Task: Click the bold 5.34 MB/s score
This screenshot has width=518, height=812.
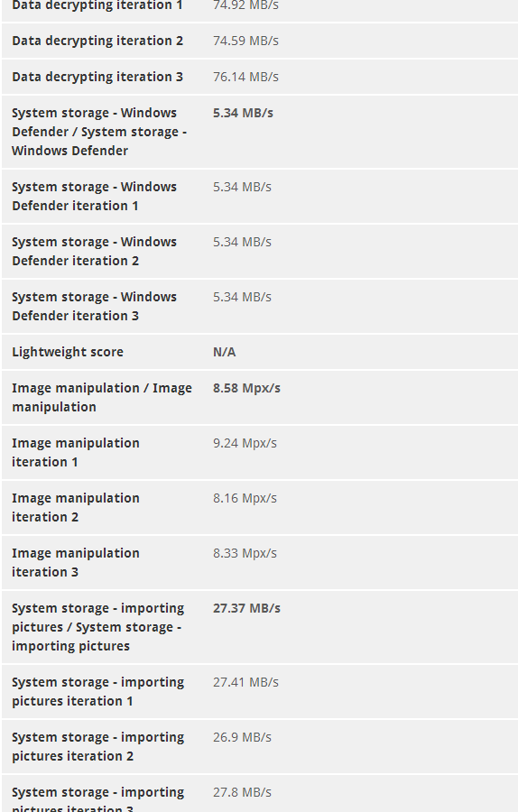Action: click(x=243, y=113)
